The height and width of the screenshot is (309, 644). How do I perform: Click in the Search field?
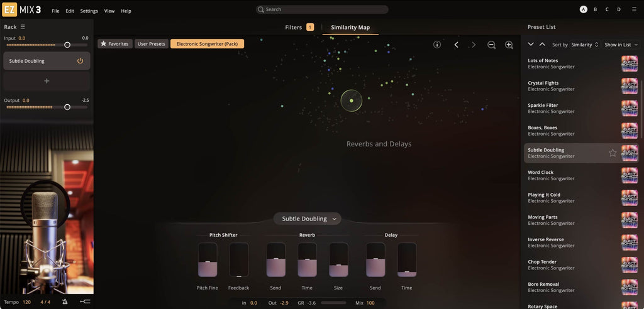point(322,9)
